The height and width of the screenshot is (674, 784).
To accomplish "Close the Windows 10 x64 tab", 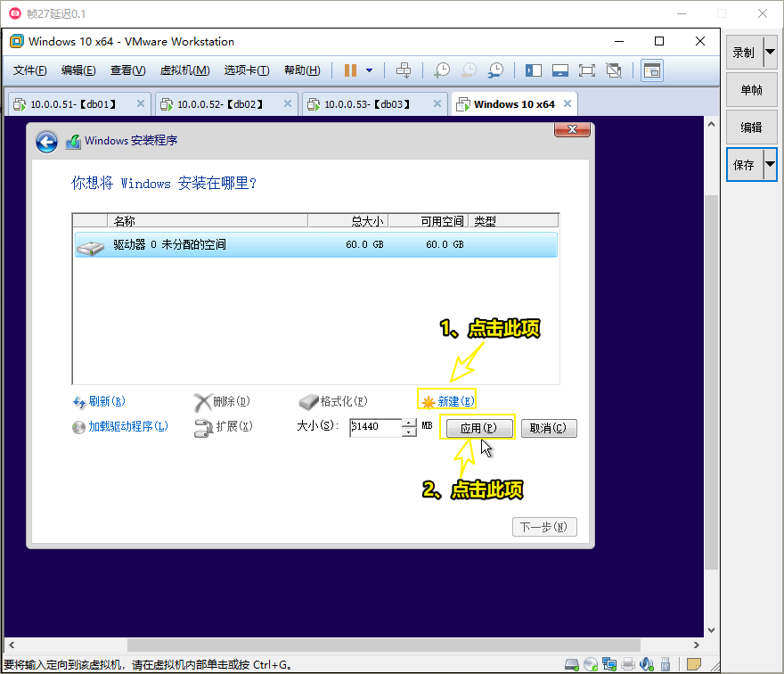I will (567, 103).
